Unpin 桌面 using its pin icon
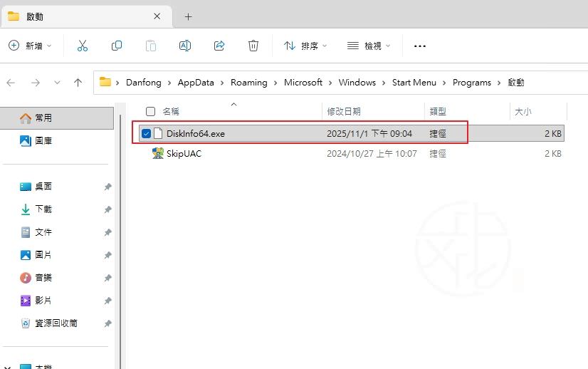The width and height of the screenshot is (588, 369). (x=108, y=187)
